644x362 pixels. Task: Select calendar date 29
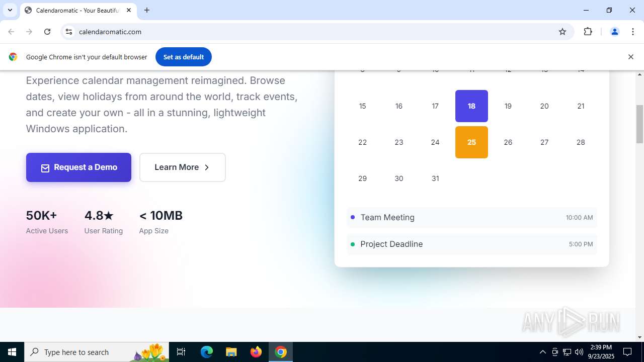pos(362,178)
